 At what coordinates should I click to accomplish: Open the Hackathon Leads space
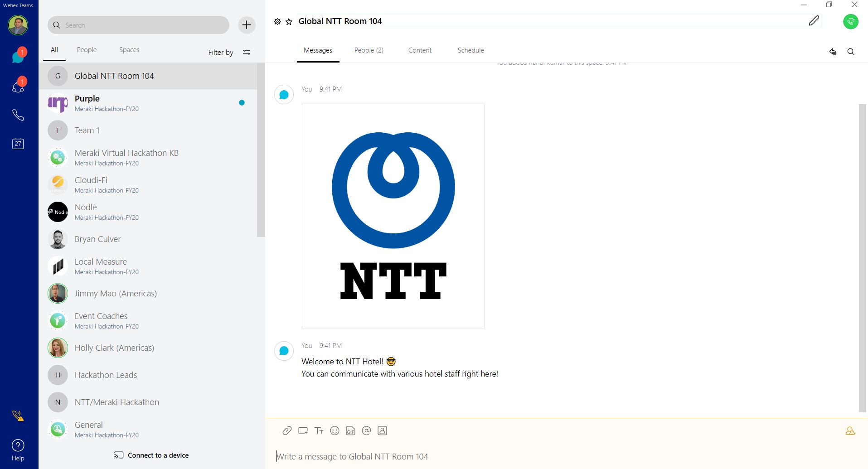coord(148,375)
